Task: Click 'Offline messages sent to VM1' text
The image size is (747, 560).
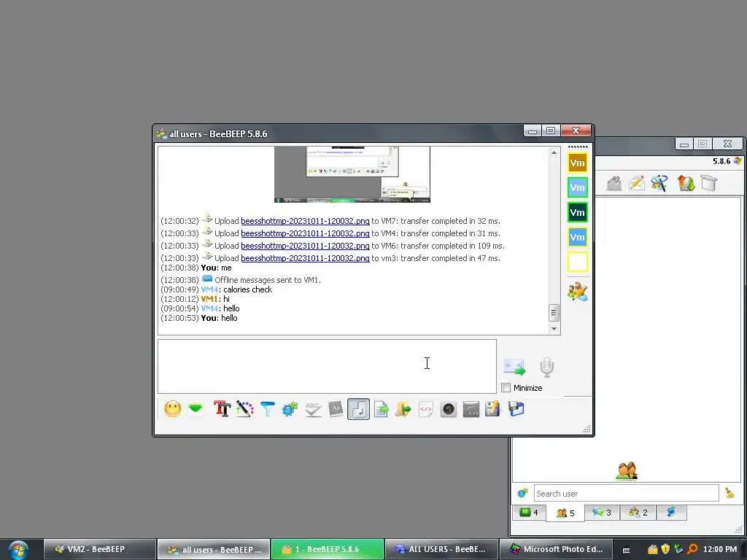Action: coord(268,280)
